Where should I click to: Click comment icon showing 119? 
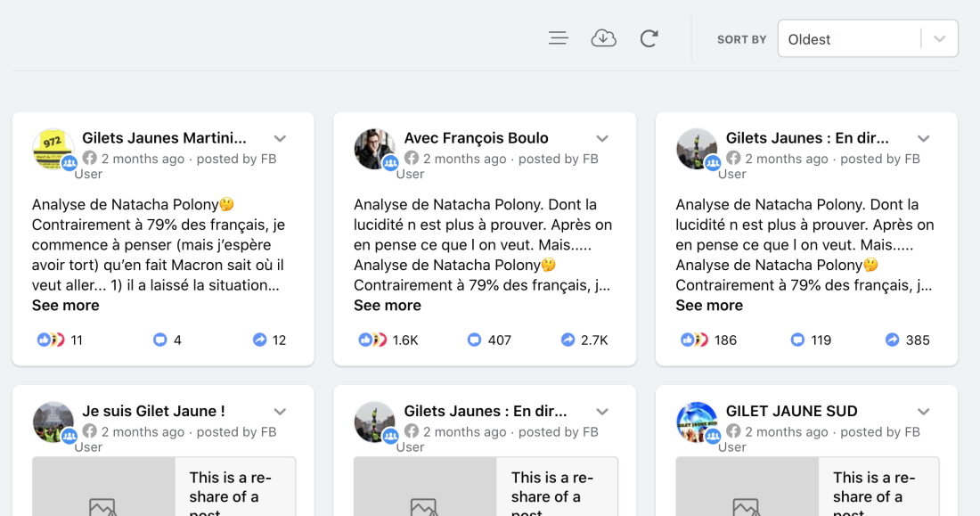pos(796,340)
